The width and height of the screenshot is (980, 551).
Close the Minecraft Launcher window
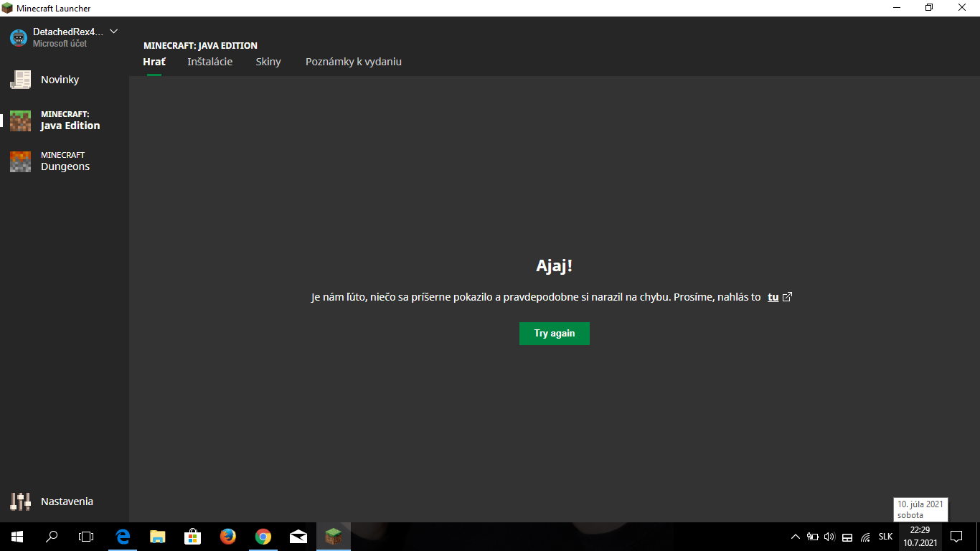[x=963, y=8]
